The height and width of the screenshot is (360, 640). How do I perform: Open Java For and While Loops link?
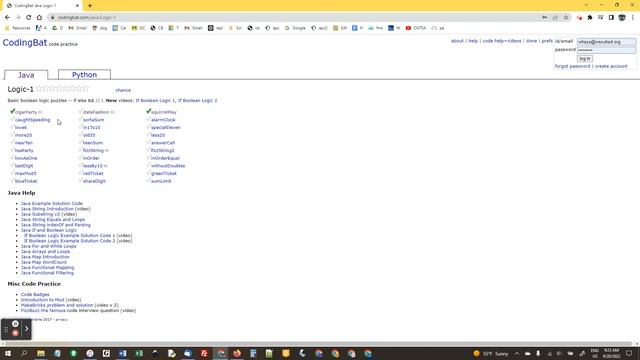click(48, 246)
